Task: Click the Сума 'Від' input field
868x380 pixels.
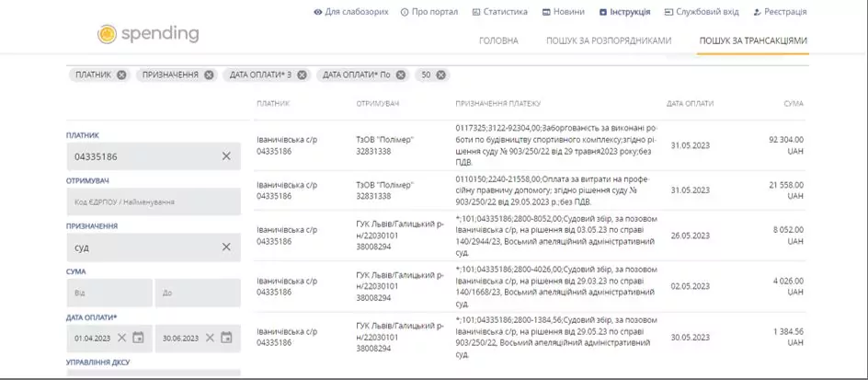Action: coord(108,293)
